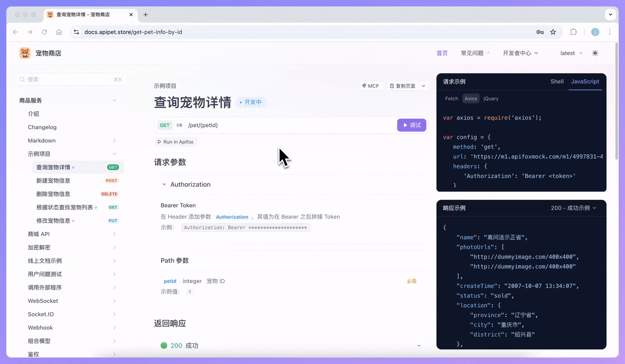This screenshot has height=364, width=625.
Task: Select the Fetch code sample tab
Action: pyautogui.click(x=452, y=98)
